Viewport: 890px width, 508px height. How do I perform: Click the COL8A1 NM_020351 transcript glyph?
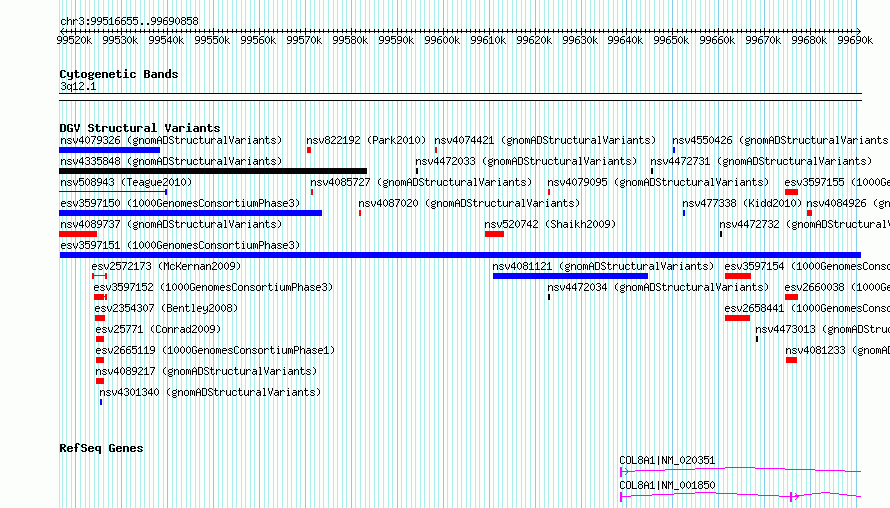point(741,471)
